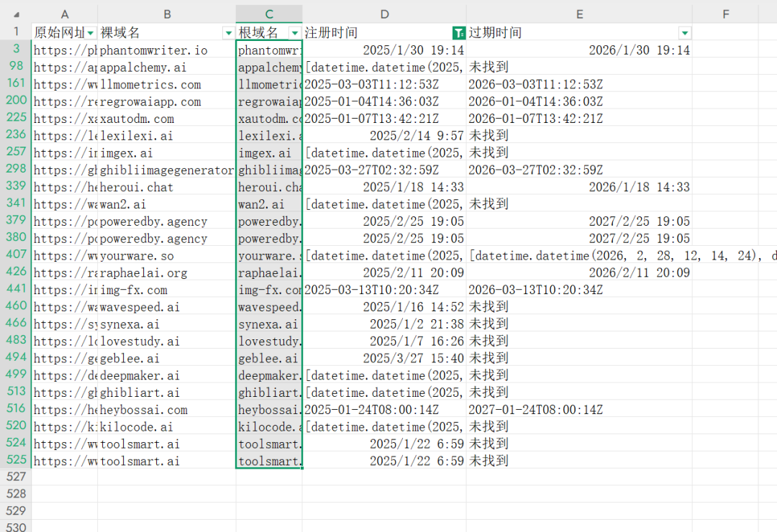Select lovestudy.ai in column B
Viewport: 777px width, 532px height.
click(x=167, y=341)
